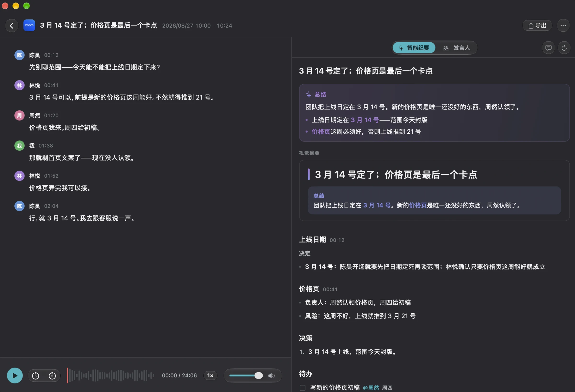The width and height of the screenshot is (575, 392).
Task: Select transcript line 行，就 3 月 14 号。我去跟客服说一声。
Action: click(x=82, y=218)
